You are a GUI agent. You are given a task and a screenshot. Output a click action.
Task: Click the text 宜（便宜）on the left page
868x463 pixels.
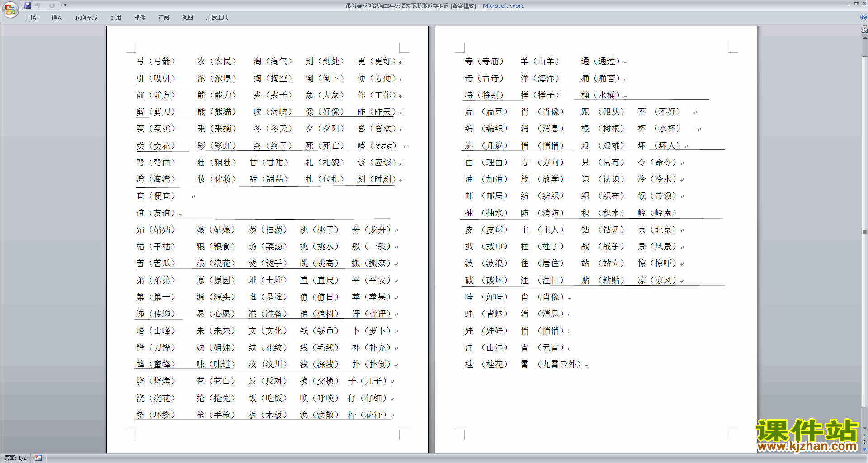click(156, 196)
